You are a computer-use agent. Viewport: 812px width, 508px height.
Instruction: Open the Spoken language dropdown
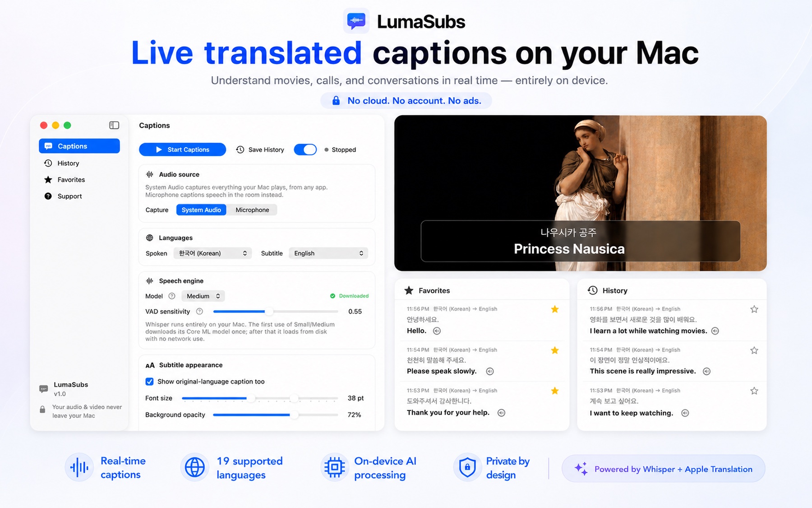click(x=212, y=253)
